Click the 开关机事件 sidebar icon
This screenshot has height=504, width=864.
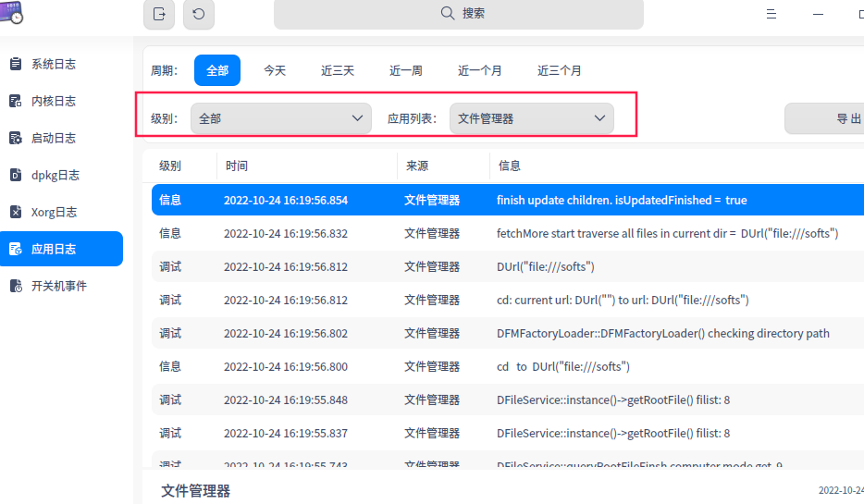(x=16, y=286)
